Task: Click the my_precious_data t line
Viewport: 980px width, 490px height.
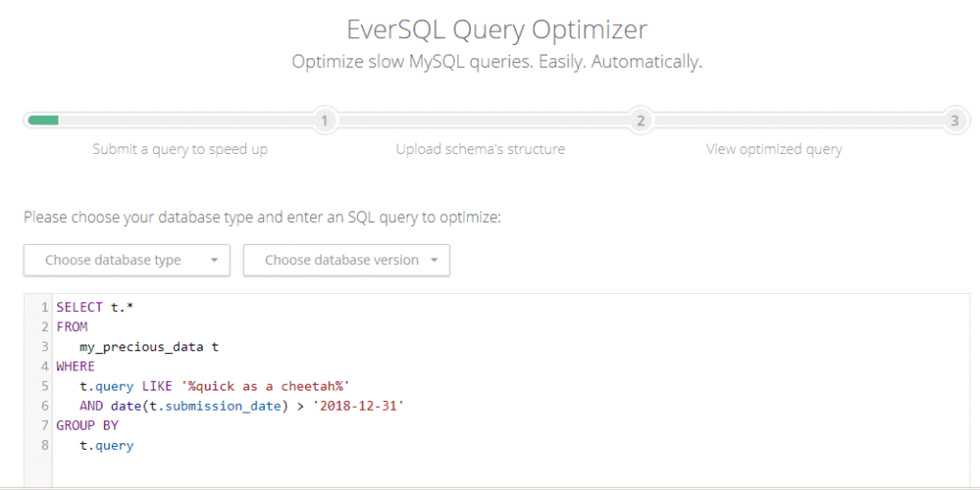Action: point(148,346)
